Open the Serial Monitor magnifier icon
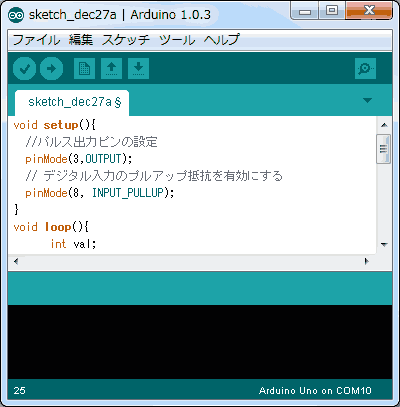Screen dimensions: 400x407 (365, 69)
